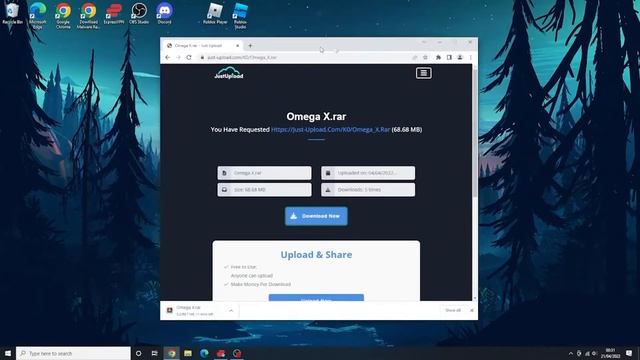Select the Omega X.rar browser tab
Image resolution: width=640 pixels, height=360 pixels.
tap(202, 46)
